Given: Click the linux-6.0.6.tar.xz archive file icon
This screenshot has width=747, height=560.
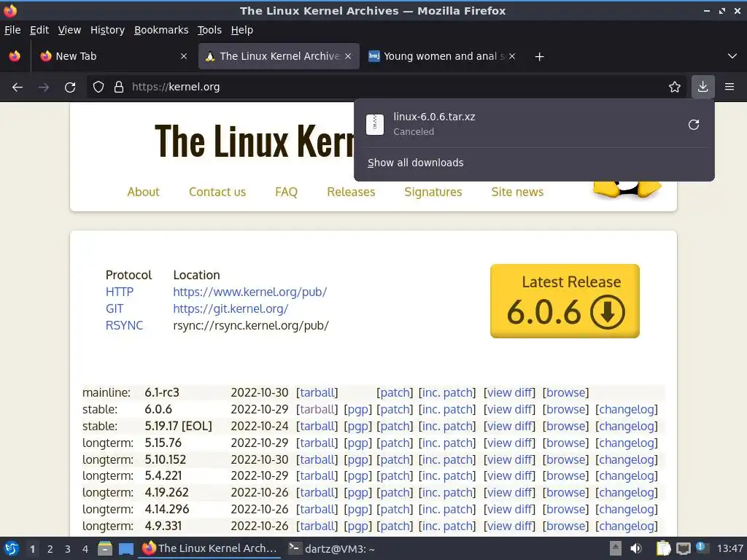Looking at the screenshot, I should pyautogui.click(x=375, y=125).
